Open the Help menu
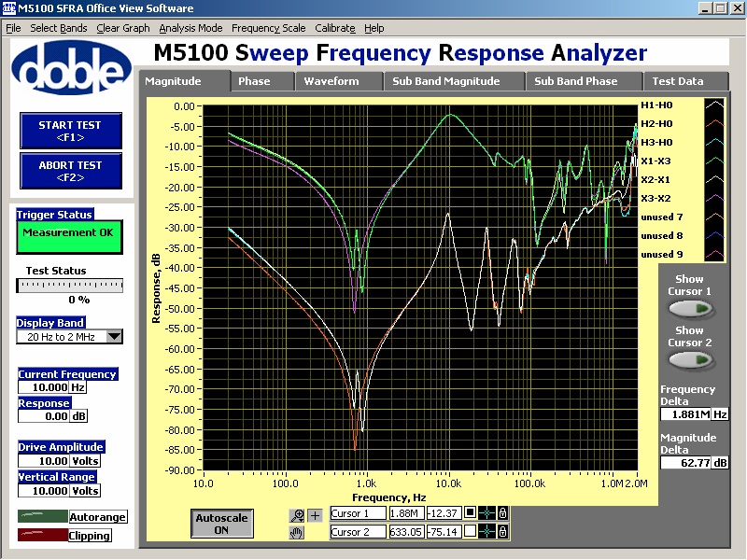Image resolution: width=747 pixels, height=560 pixels. pos(374,28)
